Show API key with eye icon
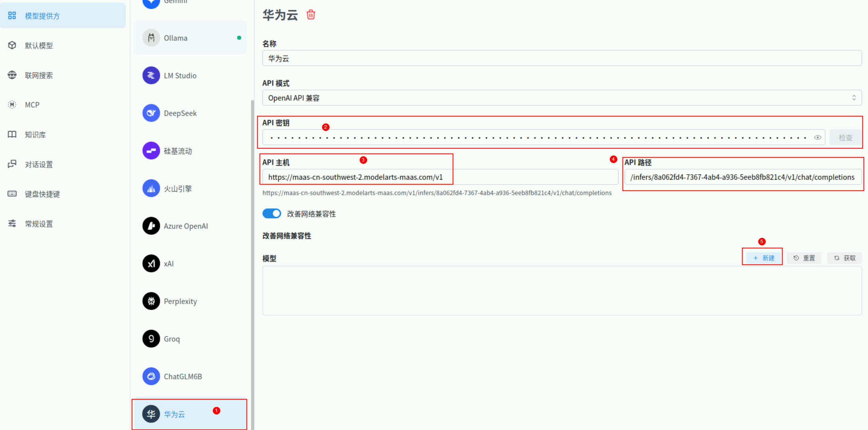868x430 pixels. [x=817, y=138]
